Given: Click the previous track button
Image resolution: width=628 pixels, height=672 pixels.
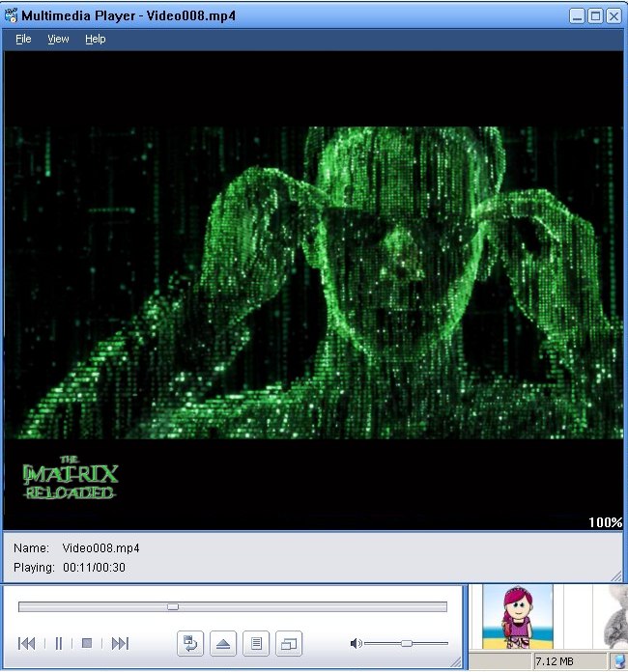Looking at the screenshot, I should click(27, 643).
